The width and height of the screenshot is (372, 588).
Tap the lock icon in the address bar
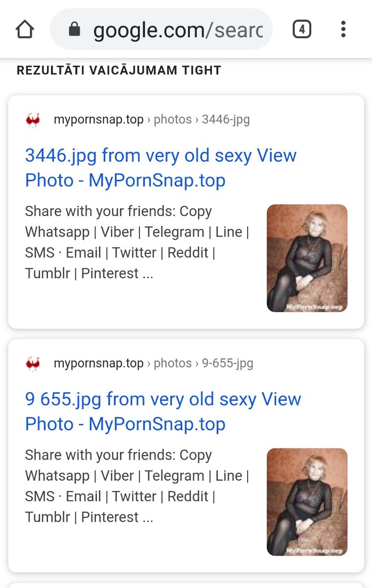[74, 30]
